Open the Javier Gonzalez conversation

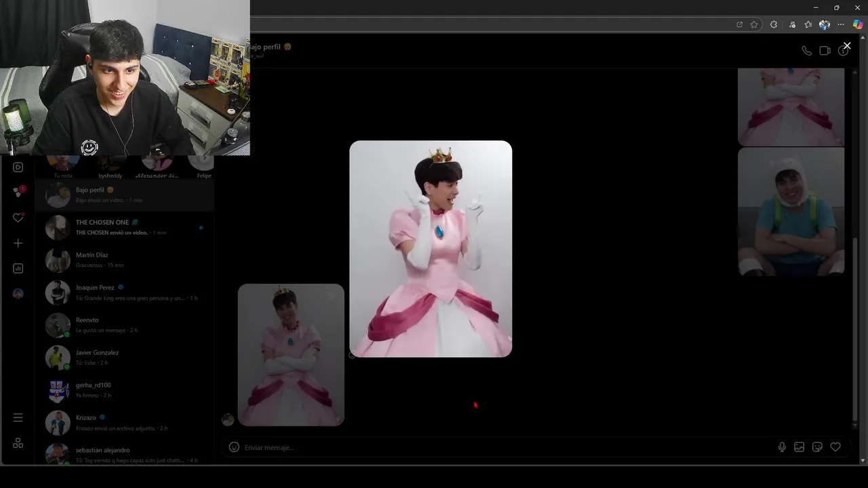pos(125,357)
